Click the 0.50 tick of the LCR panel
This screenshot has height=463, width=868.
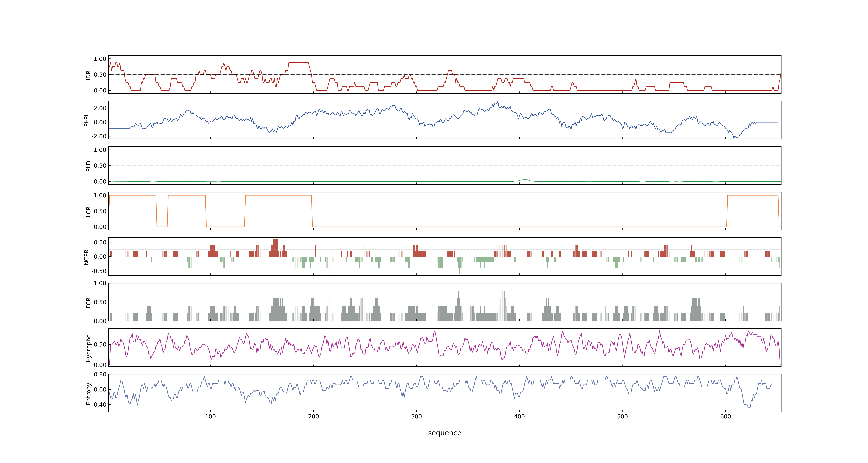(x=100, y=211)
